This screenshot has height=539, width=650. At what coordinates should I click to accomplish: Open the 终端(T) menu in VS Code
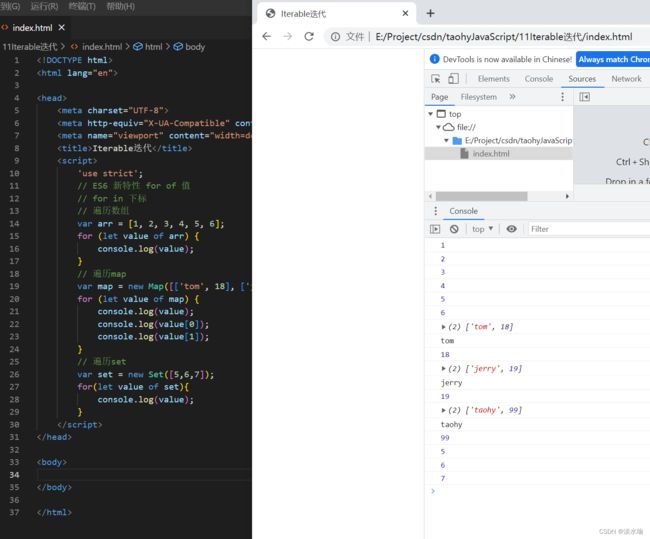click(82, 6)
